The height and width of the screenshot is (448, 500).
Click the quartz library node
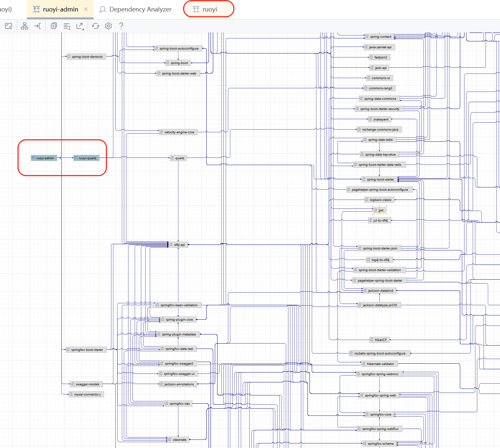[178, 158]
